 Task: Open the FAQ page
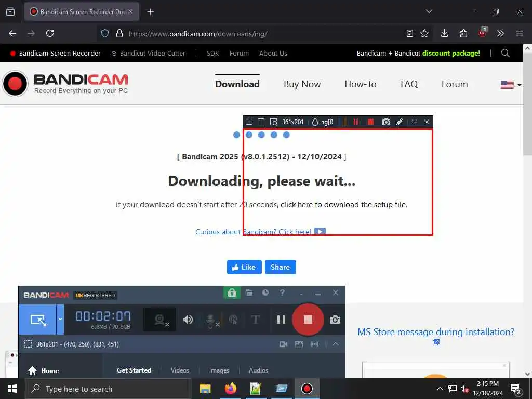(x=409, y=84)
